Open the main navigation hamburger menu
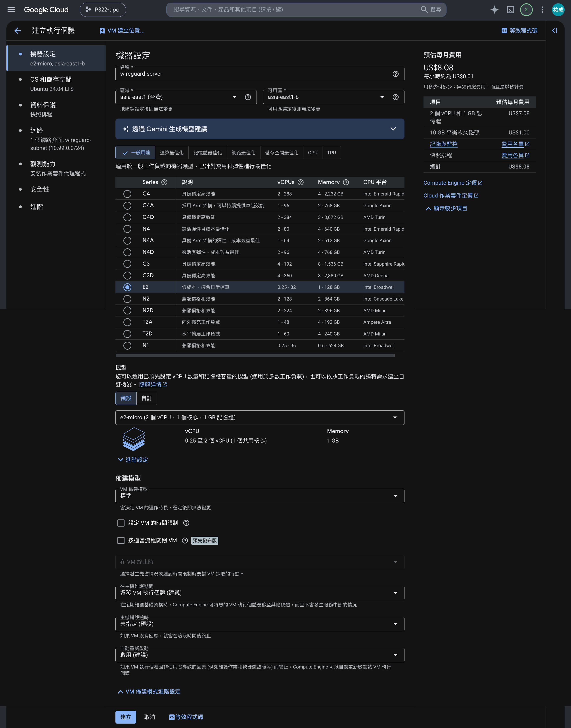Viewport: 571px width, 728px height. pyautogui.click(x=11, y=10)
